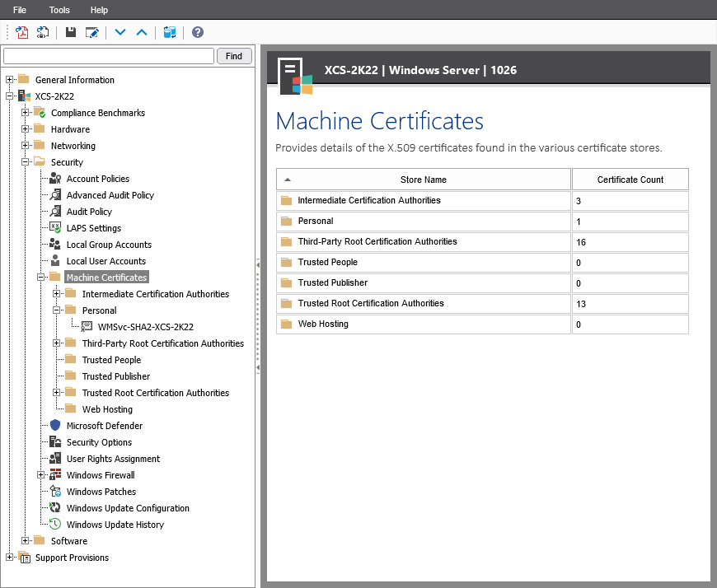This screenshot has width=717, height=588.
Task: Click the Windows Firewall icon in the tree
Action: pos(53,475)
